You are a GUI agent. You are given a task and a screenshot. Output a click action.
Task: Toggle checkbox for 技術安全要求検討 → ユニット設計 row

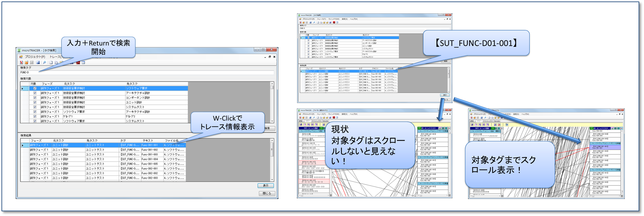click(35, 102)
